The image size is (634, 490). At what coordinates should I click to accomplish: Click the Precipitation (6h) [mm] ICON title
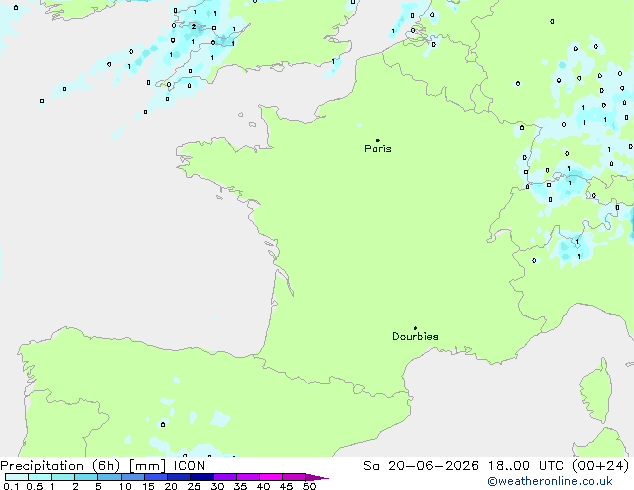[103, 466]
